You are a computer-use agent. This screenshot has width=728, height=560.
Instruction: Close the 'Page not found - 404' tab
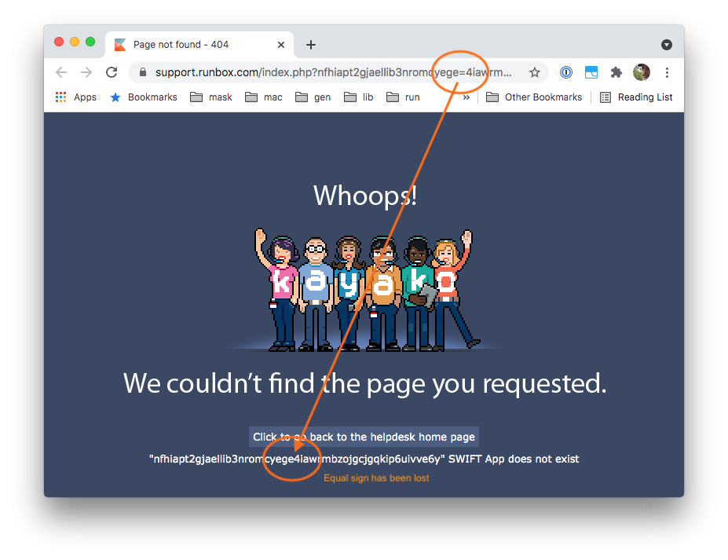(x=279, y=45)
